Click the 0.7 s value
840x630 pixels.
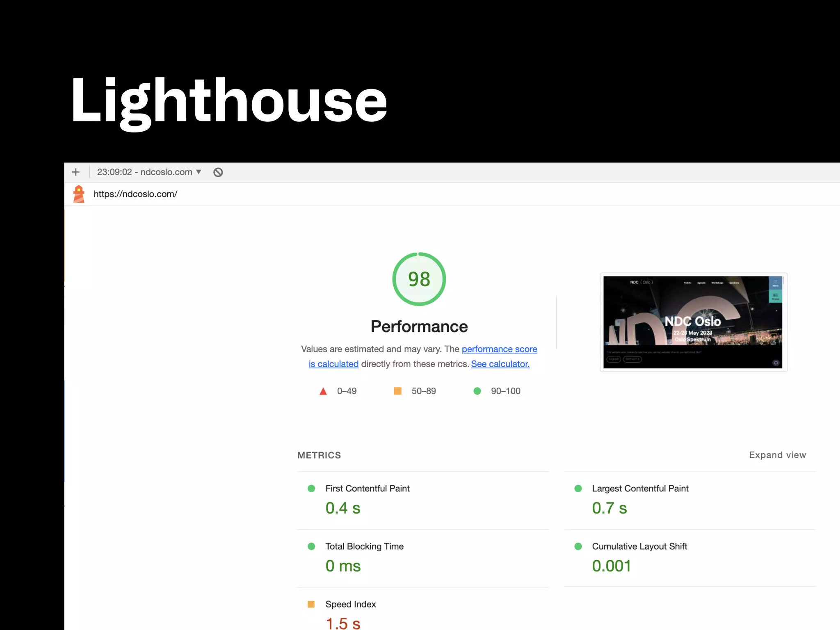tap(609, 508)
